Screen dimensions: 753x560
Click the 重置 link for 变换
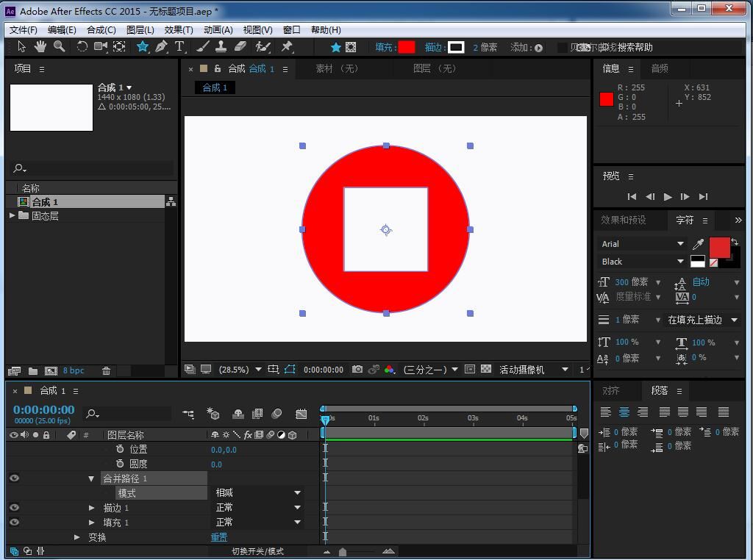219,537
